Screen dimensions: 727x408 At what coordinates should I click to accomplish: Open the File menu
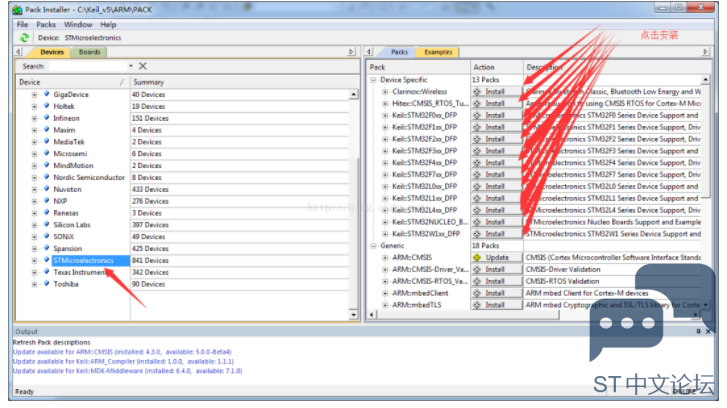22,24
